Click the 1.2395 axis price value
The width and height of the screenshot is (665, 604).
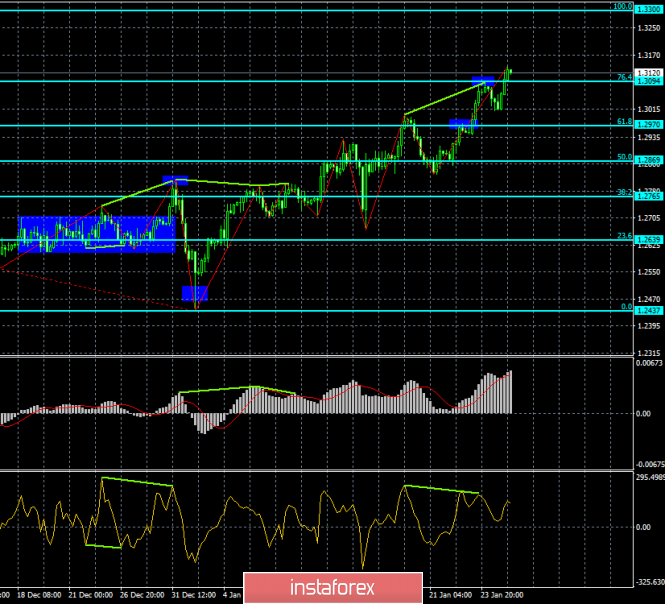tap(649, 326)
